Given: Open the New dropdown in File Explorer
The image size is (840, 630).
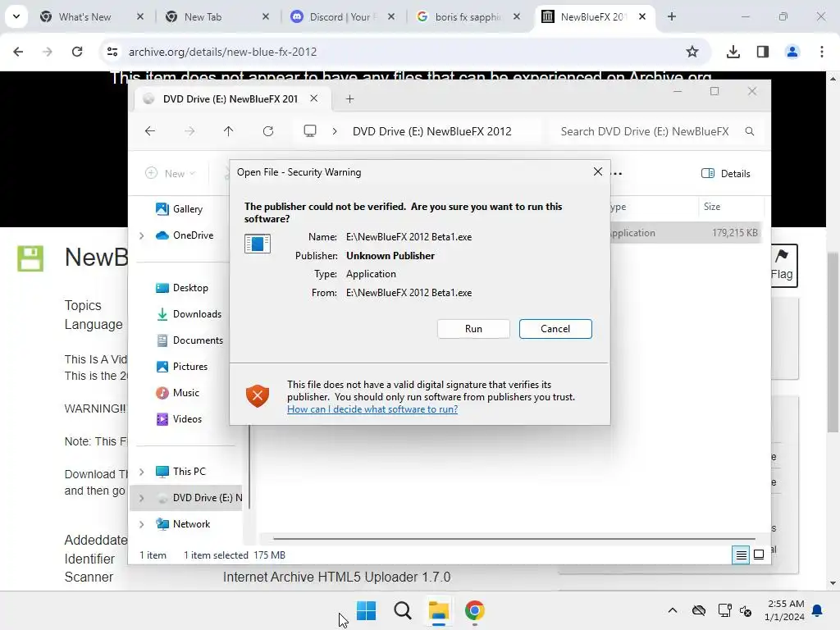Looking at the screenshot, I should click(171, 174).
